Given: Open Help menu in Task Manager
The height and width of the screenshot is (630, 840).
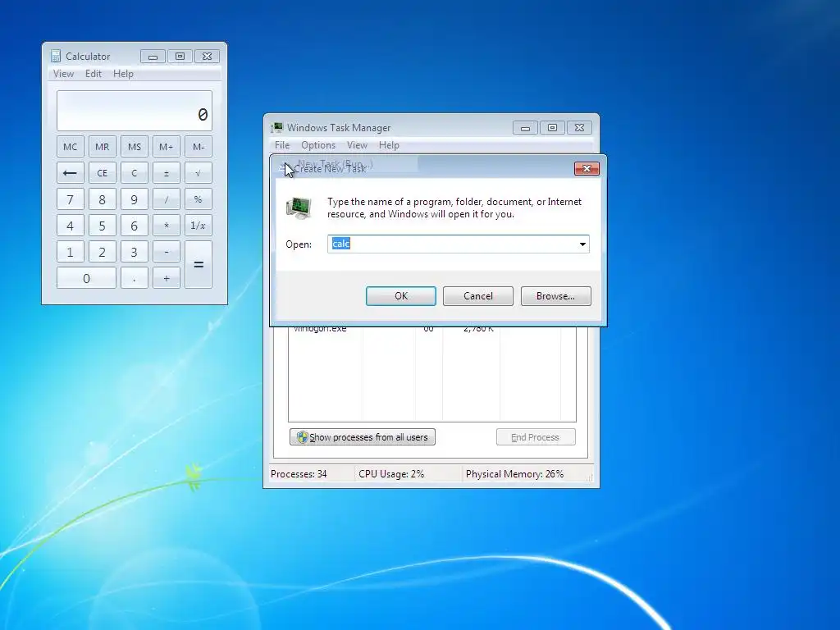Looking at the screenshot, I should [389, 145].
